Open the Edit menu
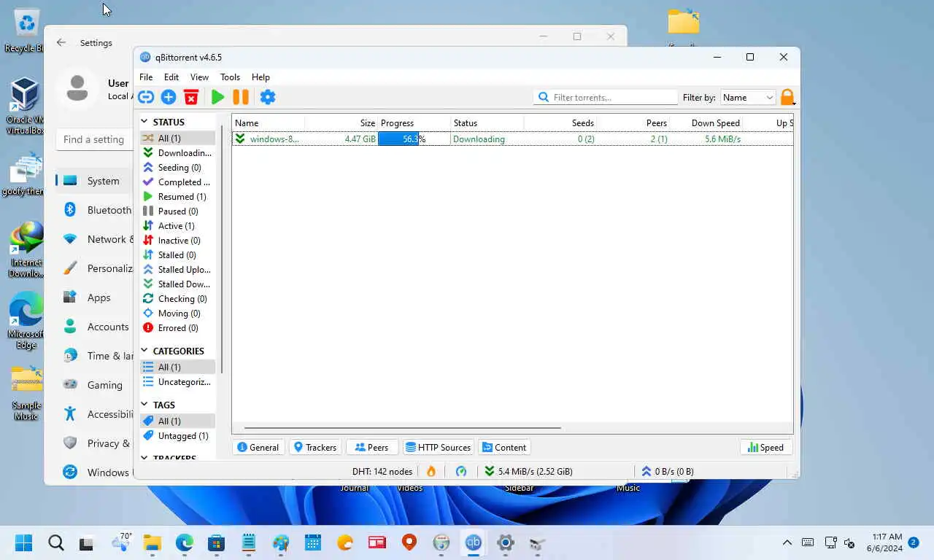The image size is (934, 560). [x=171, y=77]
